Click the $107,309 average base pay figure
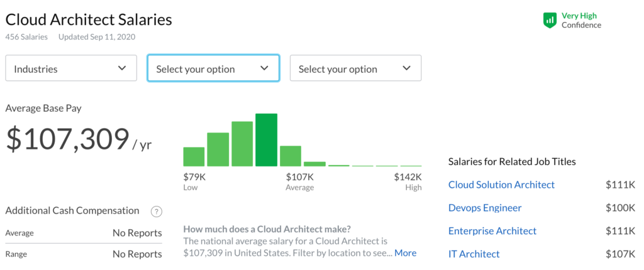Image resolution: width=644 pixels, height=270 pixels. [x=67, y=139]
